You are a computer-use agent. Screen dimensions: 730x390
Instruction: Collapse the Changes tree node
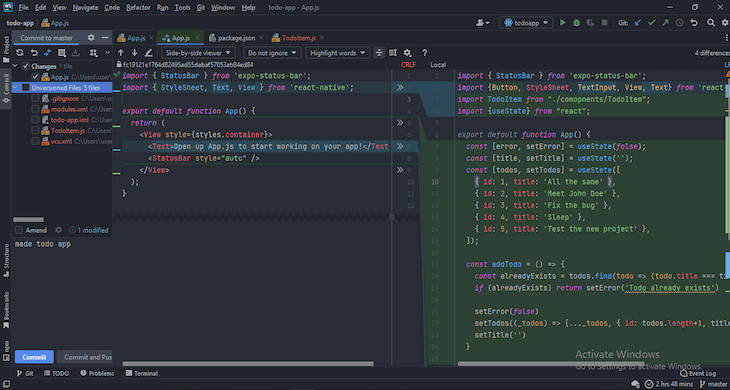[15, 66]
